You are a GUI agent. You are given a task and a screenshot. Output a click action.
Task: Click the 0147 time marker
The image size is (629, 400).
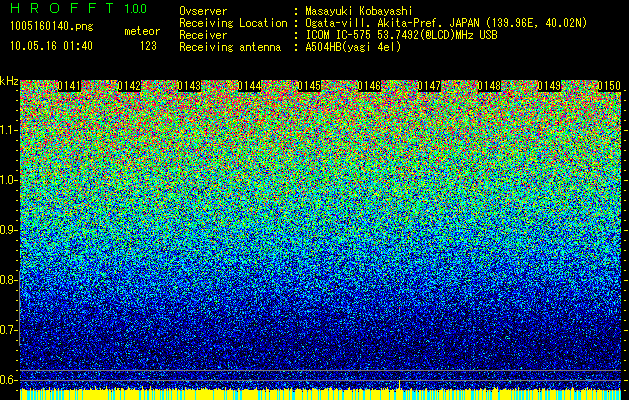point(429,86)
